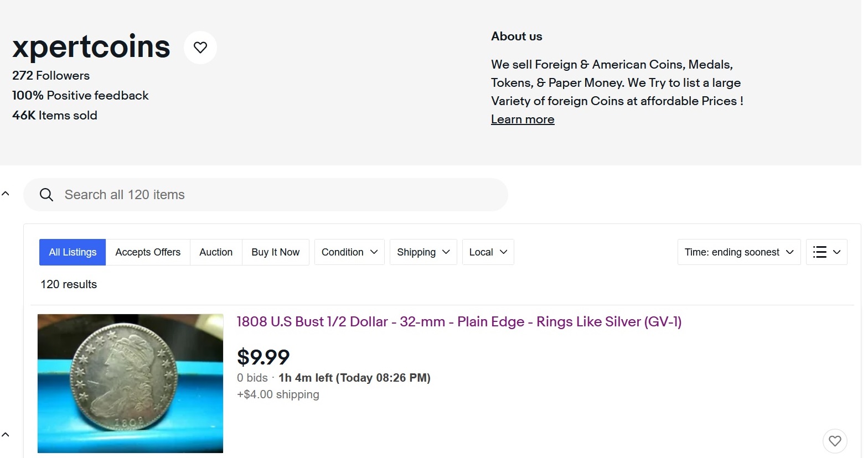Focus the Search all 120 items field
The height and width of the screenshot is (458, 868).
[x=266, y=195]
